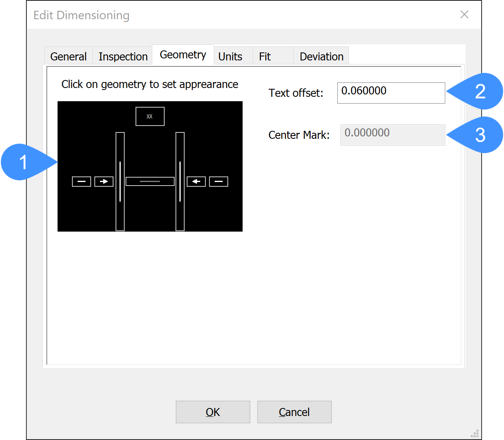Viewport: 504px width, 440px height.
Task: Switch to the General tab
Action: point(68,56)
